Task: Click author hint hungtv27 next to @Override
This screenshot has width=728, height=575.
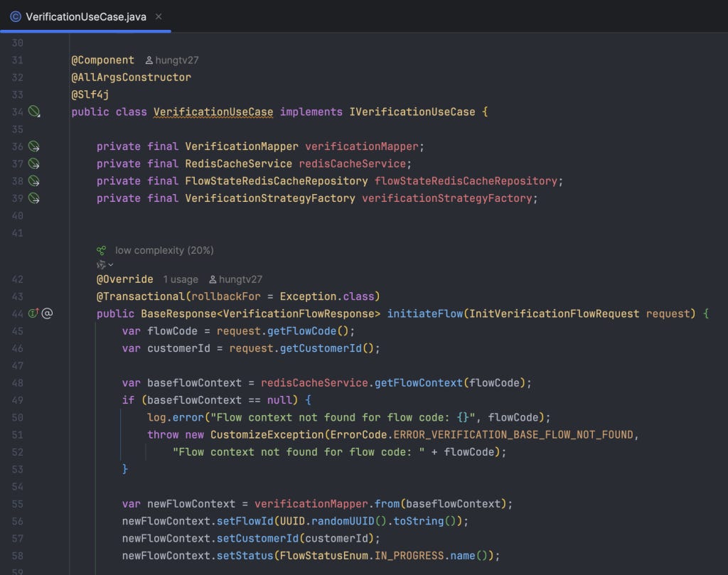Action: point(240,279)
